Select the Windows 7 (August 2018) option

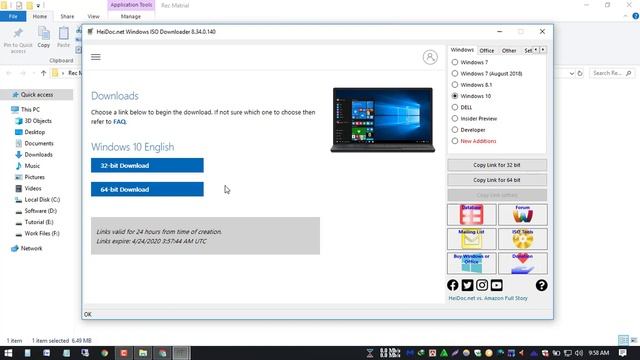pyautogui.click(x=455, y=73)
